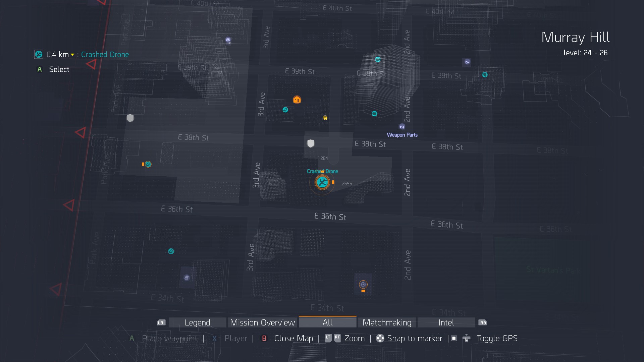Select the teal marker south of E 36th St

(171, 251)
